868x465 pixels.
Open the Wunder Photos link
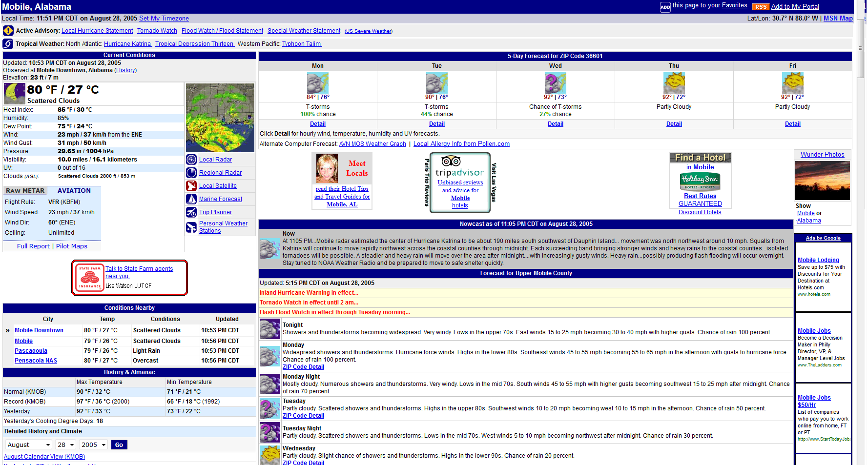click(x=823, y=155)
